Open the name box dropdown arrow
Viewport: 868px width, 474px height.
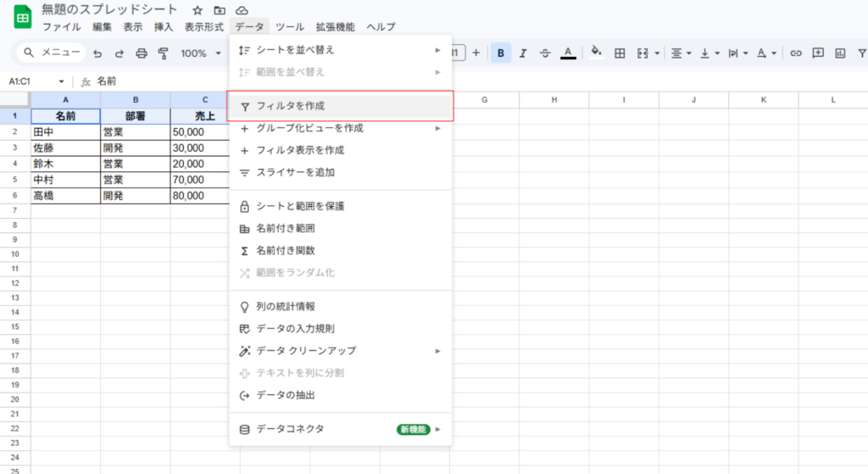[61, 81]
